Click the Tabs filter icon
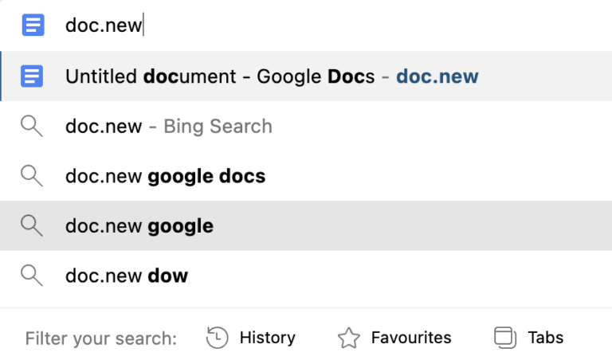Screen dimensions: 612x364 pyautogui.click(x=505, y=338)
